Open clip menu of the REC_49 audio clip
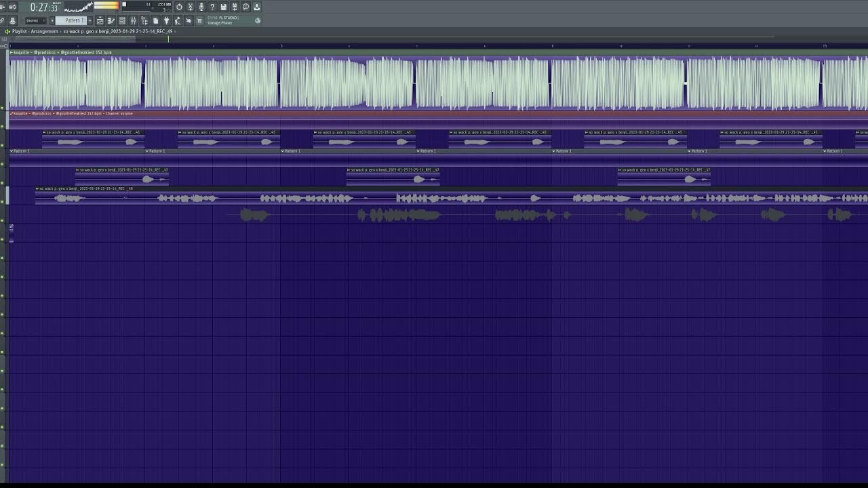 [x=37, y=188]
